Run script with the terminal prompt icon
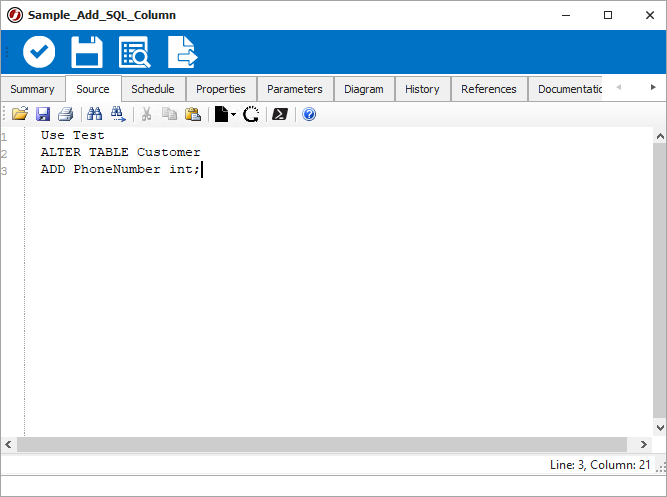Screen dimensions: 667x497 point(280,114)
